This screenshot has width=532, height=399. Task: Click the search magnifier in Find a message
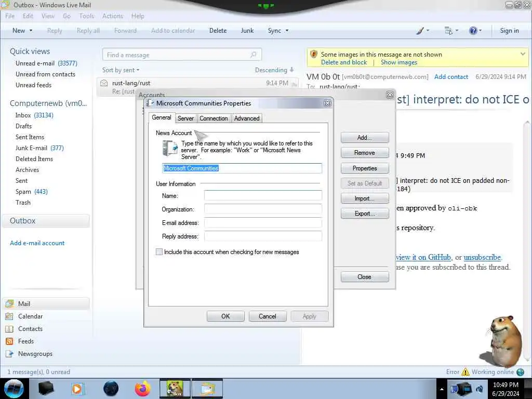point(253,55)
